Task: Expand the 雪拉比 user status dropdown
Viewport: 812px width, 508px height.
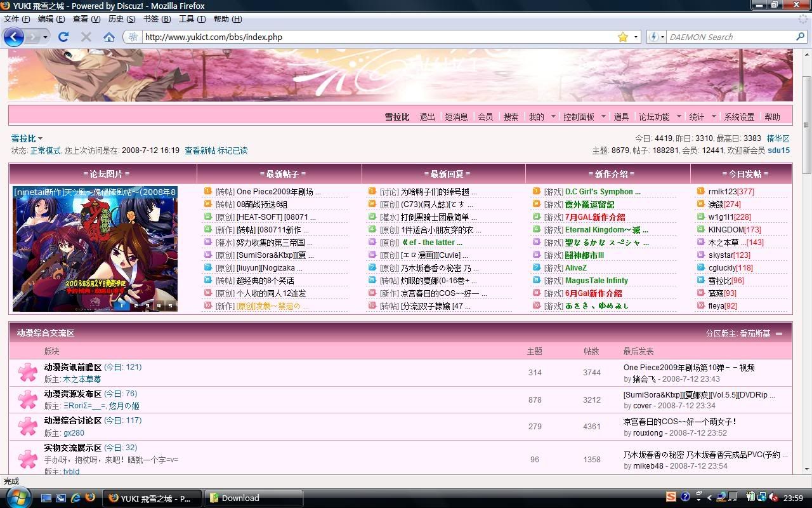Action: [40, 138]
